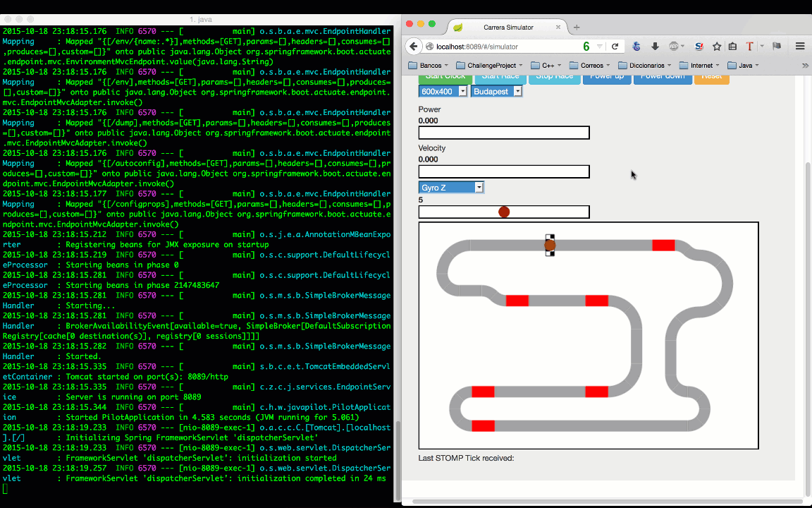Image resolution: width=812 pixels, height=508 pixels.
Task: Open the Bancos bookmarks folder
Action: pyautogui.click(x=429, y=66)
